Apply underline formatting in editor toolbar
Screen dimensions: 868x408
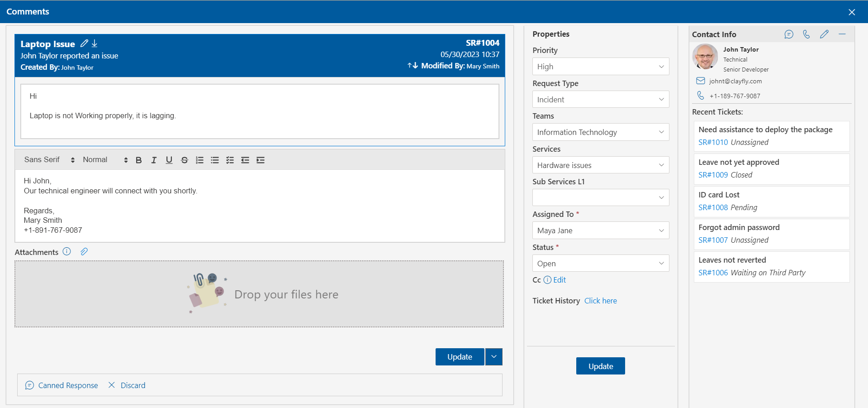click(169, 160)
